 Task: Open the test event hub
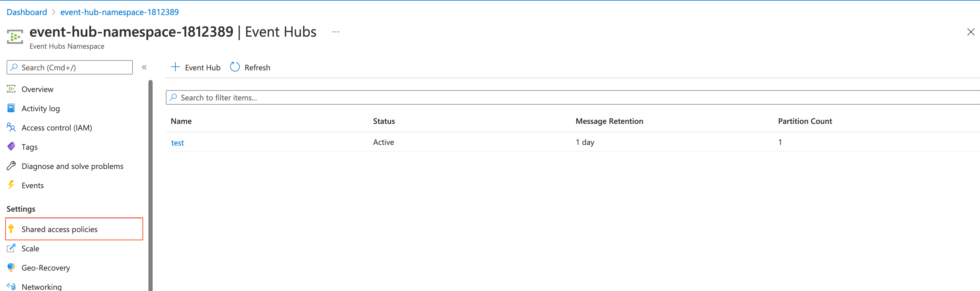pyautogui.click(x=177, y=143)
